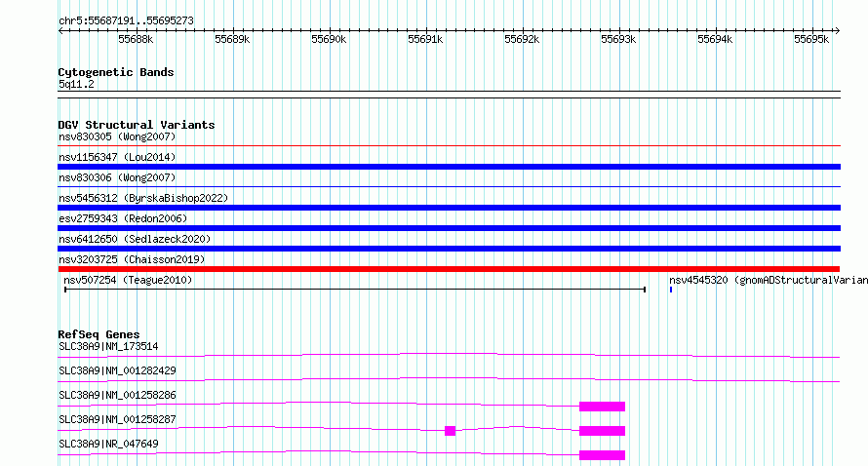The height and width of the screenshot is (466, 868).
Task: Open variant nsv507254 (Teague2010)
Action: click(128, 280)
